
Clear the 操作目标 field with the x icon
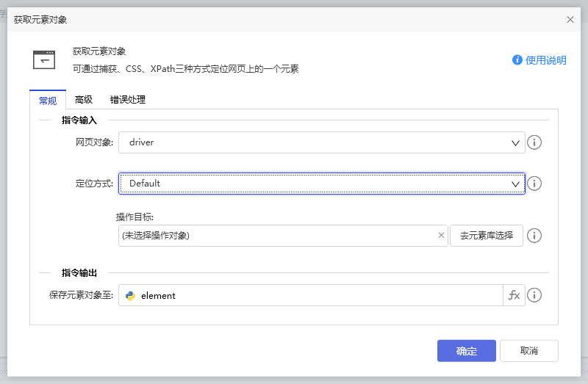[441, 236]
